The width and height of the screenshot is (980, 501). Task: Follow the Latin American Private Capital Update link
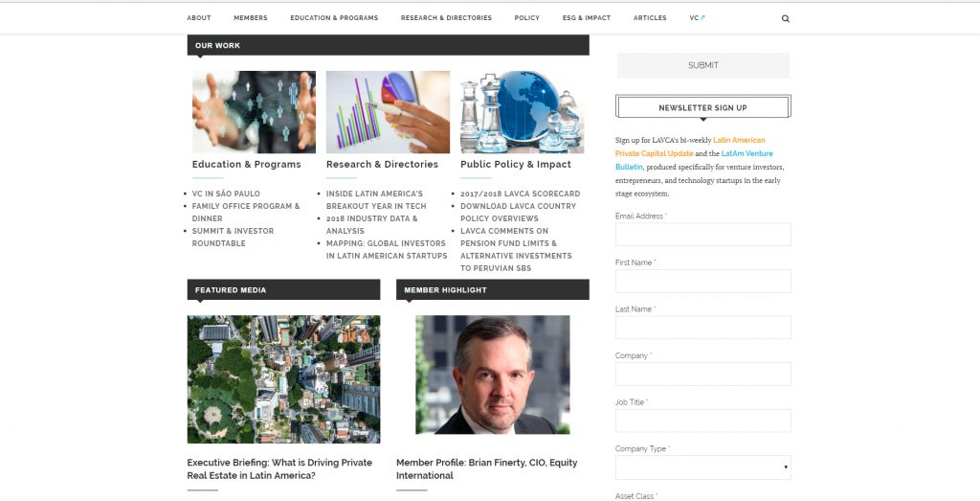(690, 147)
